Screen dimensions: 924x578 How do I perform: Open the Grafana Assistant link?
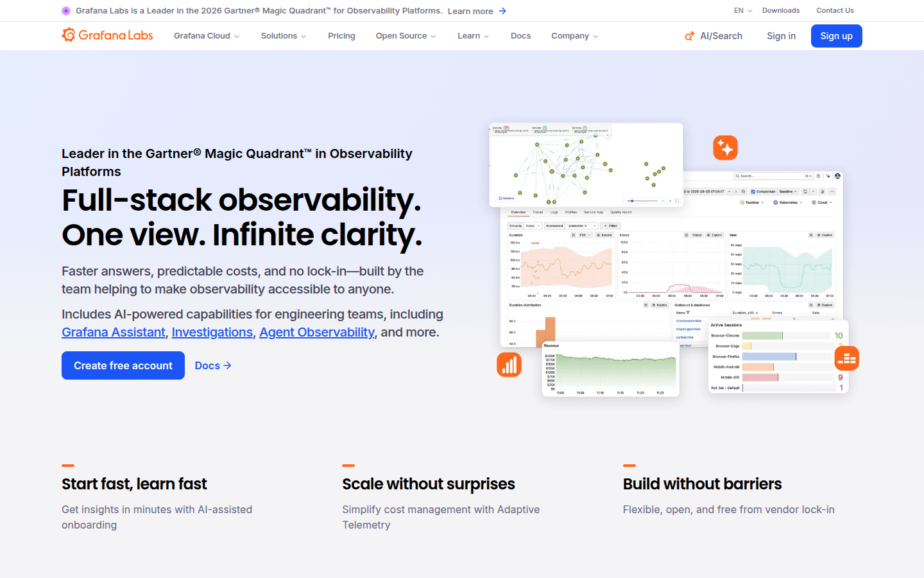click(x=114, y=332)
